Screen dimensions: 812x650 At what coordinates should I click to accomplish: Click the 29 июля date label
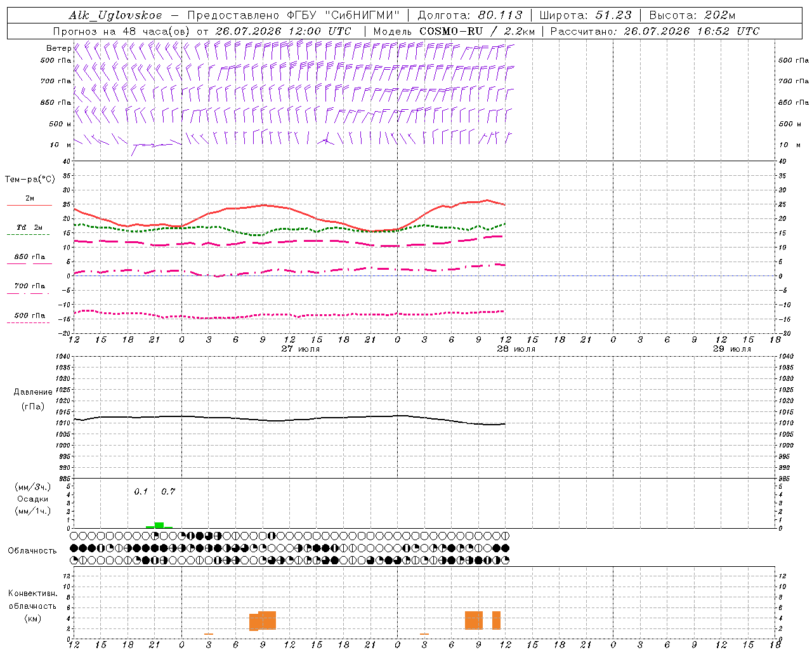pos(731,349)
